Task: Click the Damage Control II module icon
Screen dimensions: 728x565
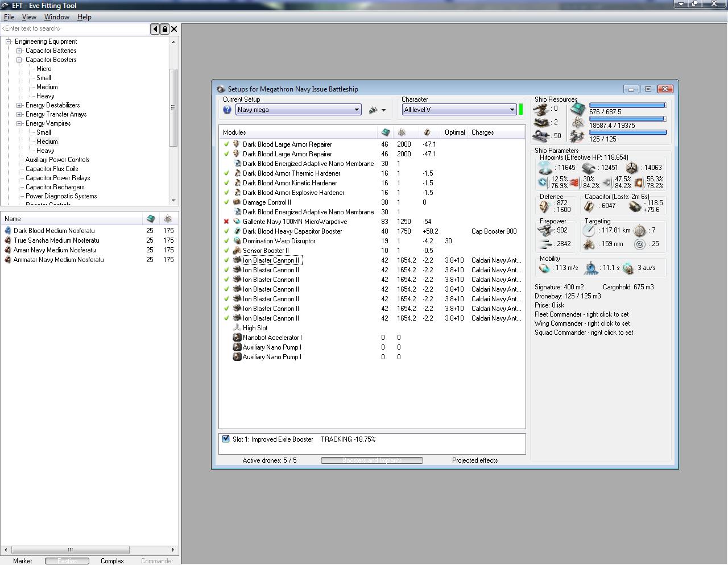Action: point(237,202)
